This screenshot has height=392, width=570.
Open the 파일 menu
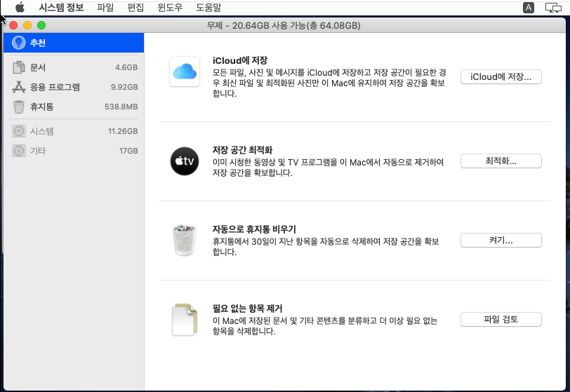(105, 8)
